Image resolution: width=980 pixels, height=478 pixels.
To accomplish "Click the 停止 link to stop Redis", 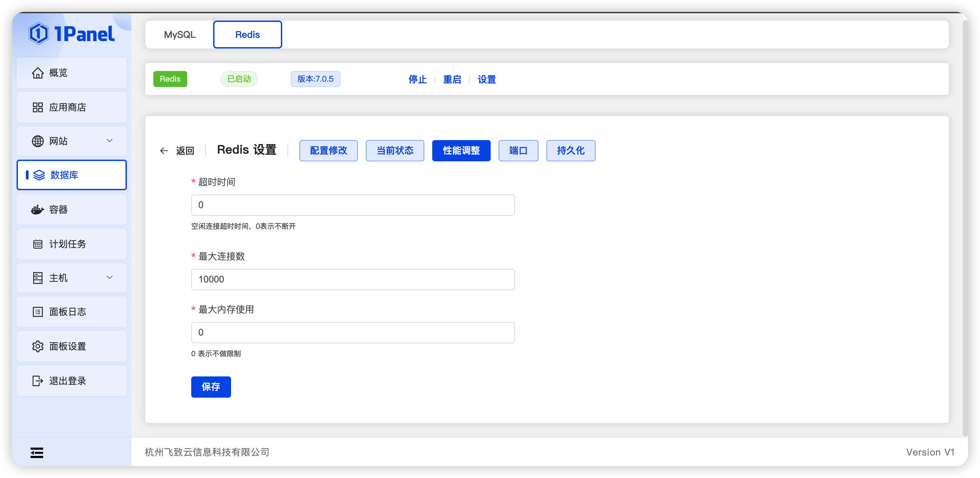I will tap(417, 79).
